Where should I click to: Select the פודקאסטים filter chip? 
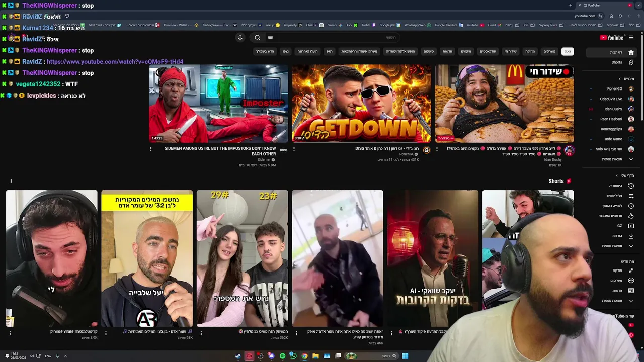488,51
